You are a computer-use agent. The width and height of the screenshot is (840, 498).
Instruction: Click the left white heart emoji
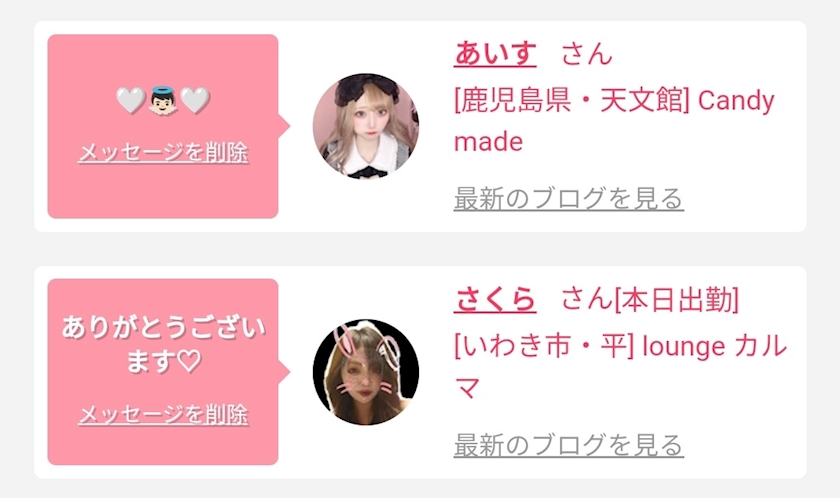point(131,101)
